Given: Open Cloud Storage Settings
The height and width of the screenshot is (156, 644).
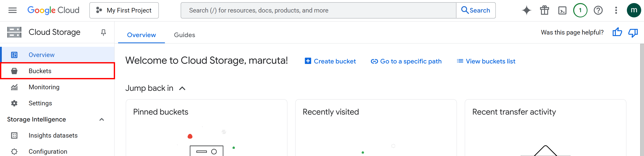Looking at the screenshot, I should click(x=40, y=103).
